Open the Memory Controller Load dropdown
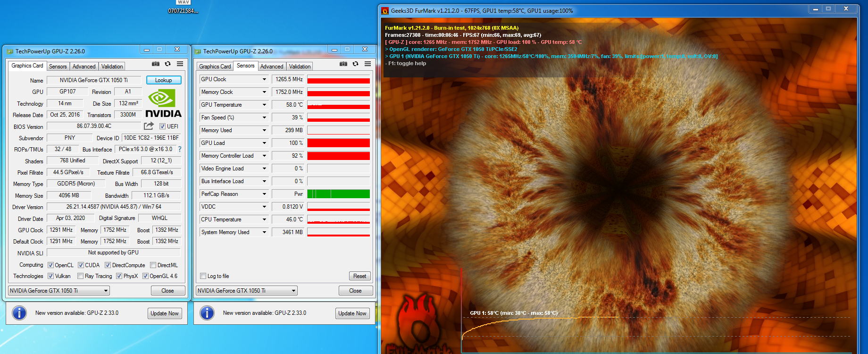 (x=264, y=156)
